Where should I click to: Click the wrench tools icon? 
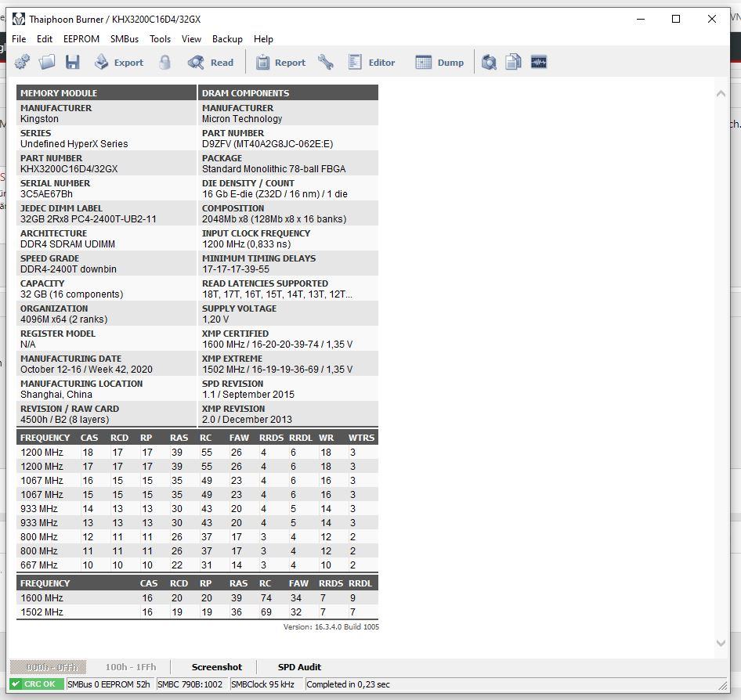326,62
